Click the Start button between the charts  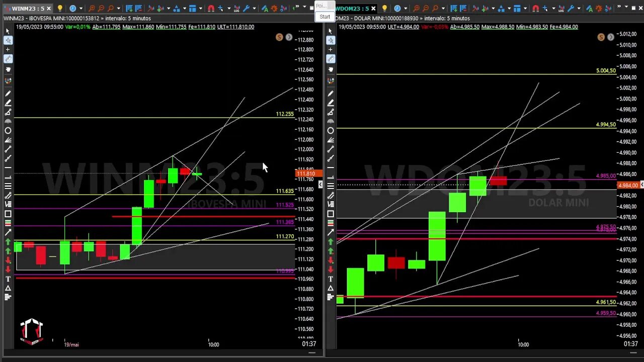tap(325, 17)
